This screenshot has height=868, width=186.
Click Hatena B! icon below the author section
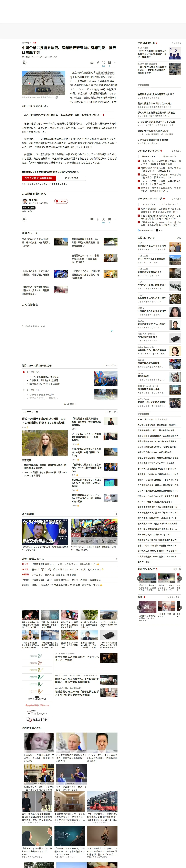pos(109,219)
